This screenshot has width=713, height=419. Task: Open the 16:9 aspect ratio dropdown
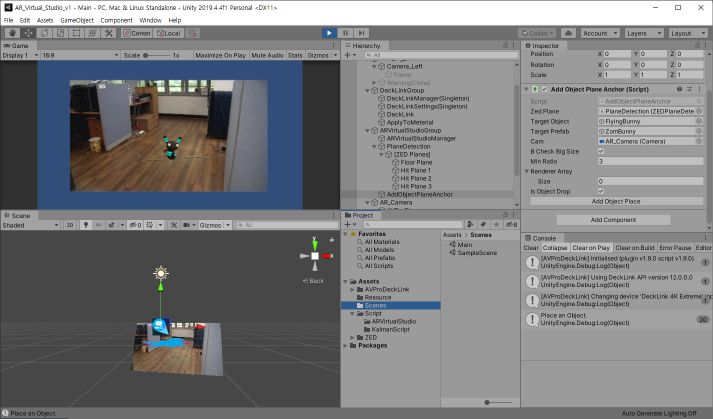pyautogui.click(x=80, y=55)
